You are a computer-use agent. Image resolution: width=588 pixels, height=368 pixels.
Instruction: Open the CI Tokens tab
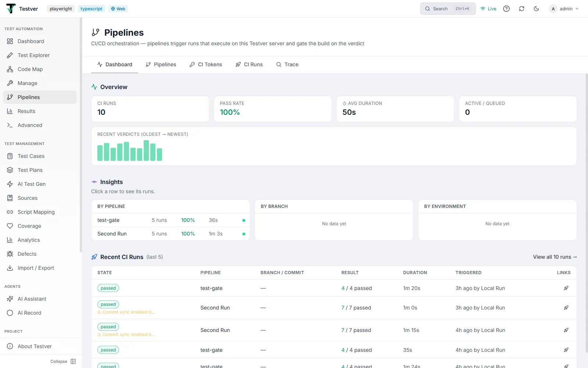206,64
